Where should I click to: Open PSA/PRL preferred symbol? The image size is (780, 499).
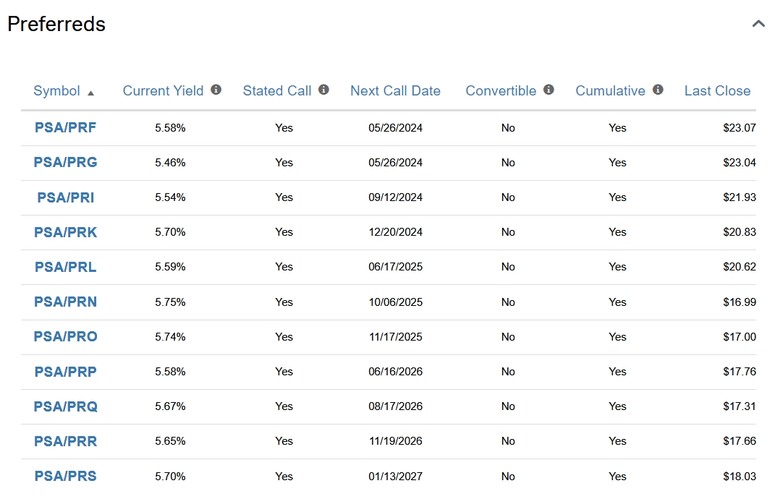point(65,267)
